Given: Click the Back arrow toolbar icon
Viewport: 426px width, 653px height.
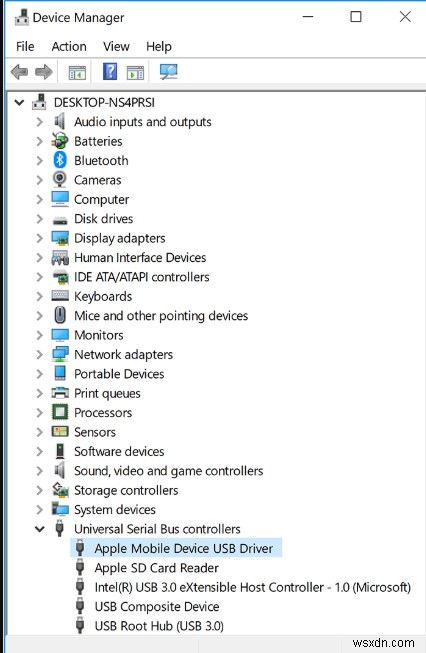Looking at the screenshot, I should point(19,72).
